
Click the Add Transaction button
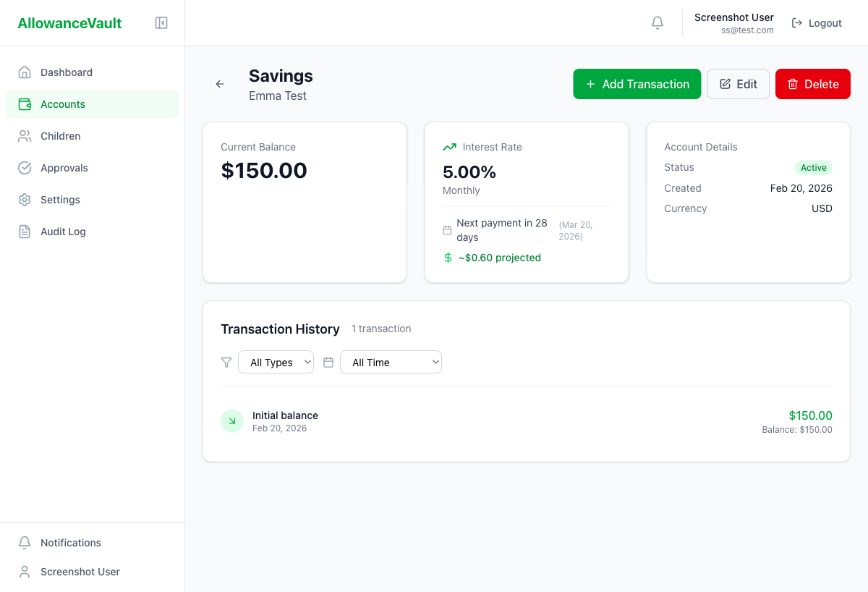(x=637, y=84)
